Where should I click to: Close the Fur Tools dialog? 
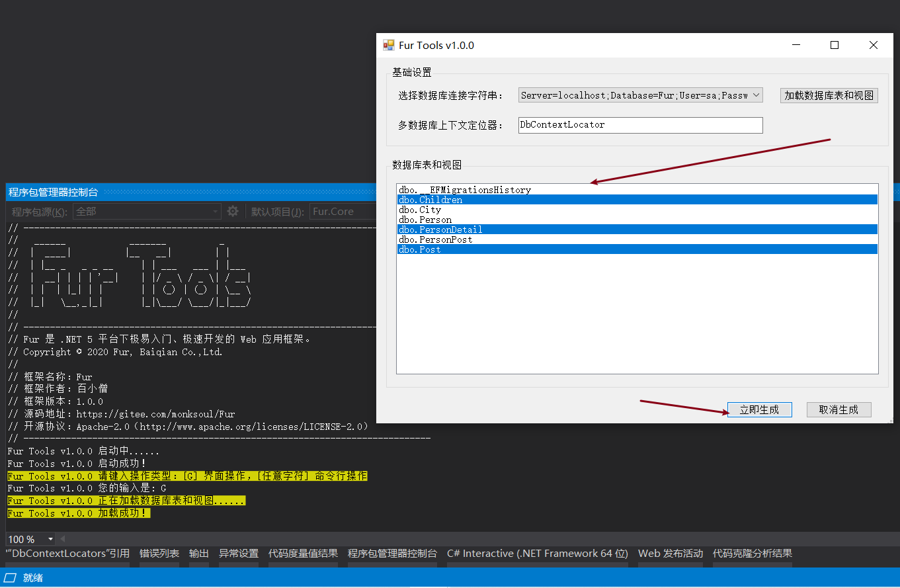[874, 46]
